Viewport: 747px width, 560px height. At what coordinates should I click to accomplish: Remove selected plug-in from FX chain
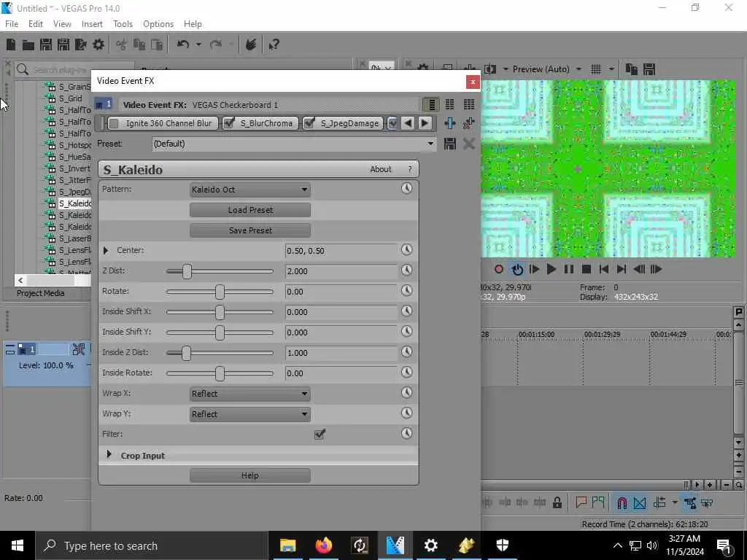pyautogui.click(x=469, y=123)
